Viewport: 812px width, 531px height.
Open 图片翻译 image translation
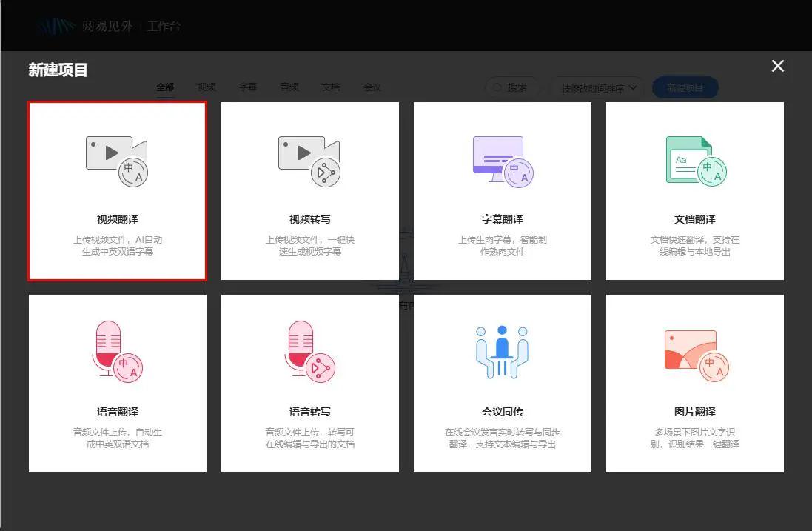[x=694, y=383]
